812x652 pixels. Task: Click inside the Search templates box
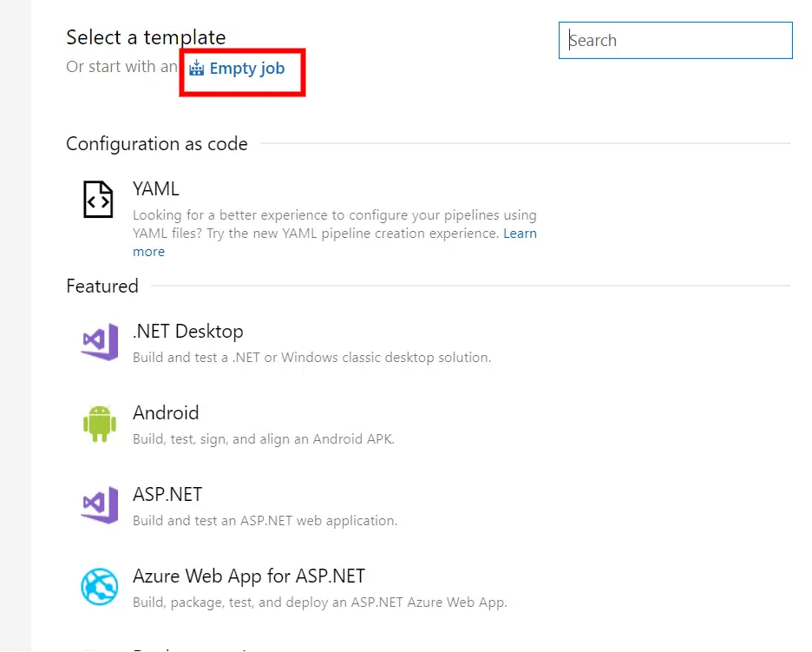coord(675,40)
